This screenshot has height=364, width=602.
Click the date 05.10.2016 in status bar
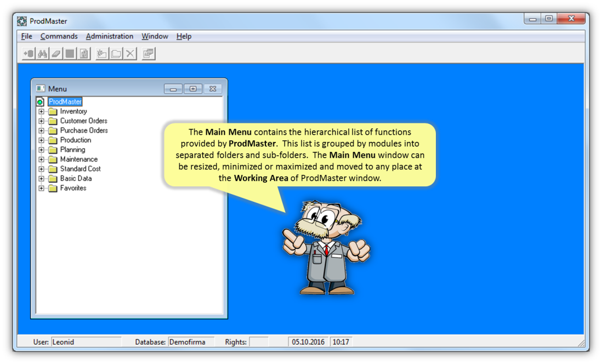(308, 342)
